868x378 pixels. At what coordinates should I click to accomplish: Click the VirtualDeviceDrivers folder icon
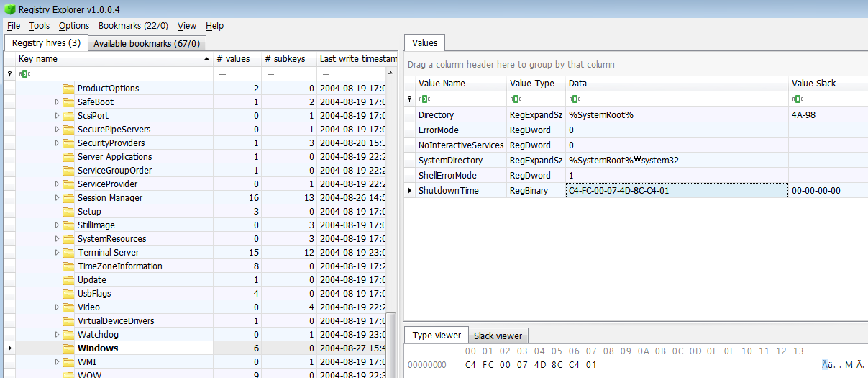[x=68, y=321]
